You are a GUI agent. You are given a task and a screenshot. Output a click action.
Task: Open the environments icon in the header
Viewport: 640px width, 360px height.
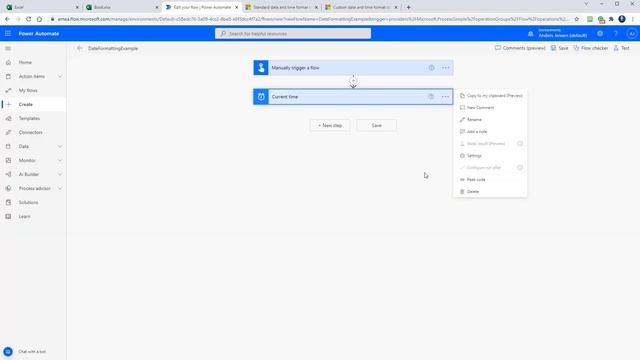(x=531, y=34)
